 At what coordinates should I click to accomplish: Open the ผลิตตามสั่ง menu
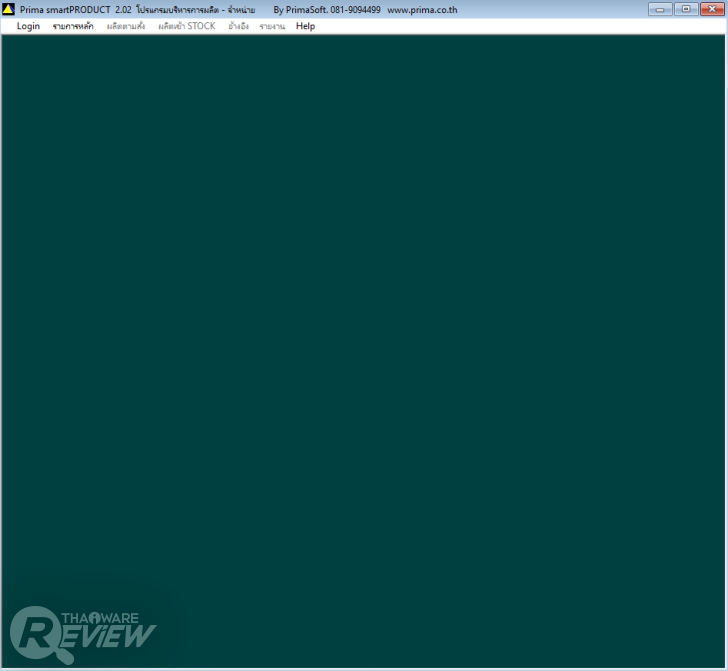[126, 26]
